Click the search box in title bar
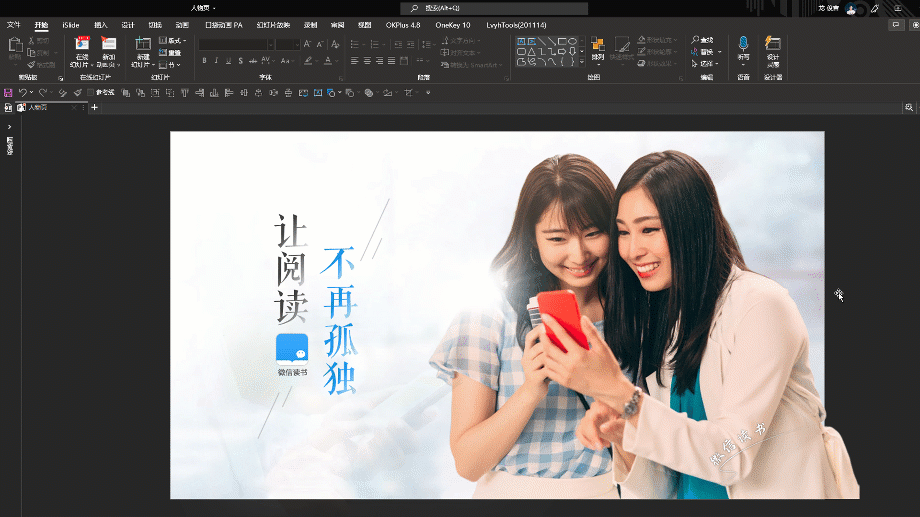The image size is (920, 517). click(x=494, y=8)
